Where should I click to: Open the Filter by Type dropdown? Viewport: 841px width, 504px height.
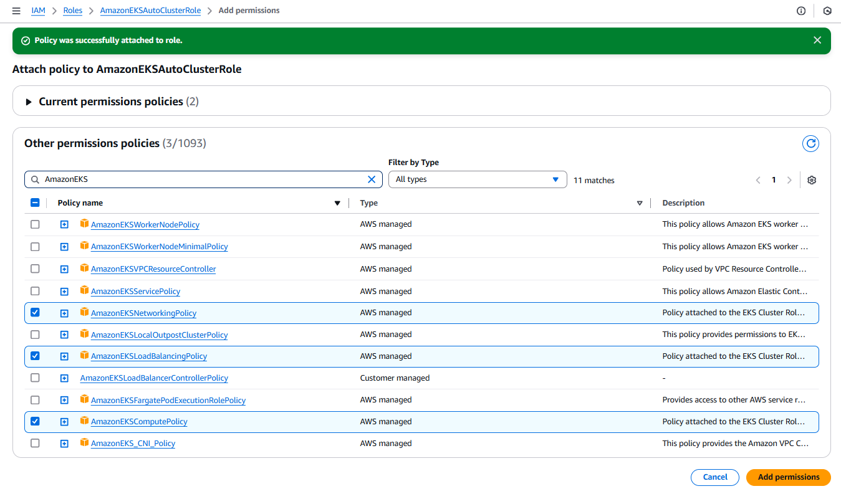[x=478, y=179]
